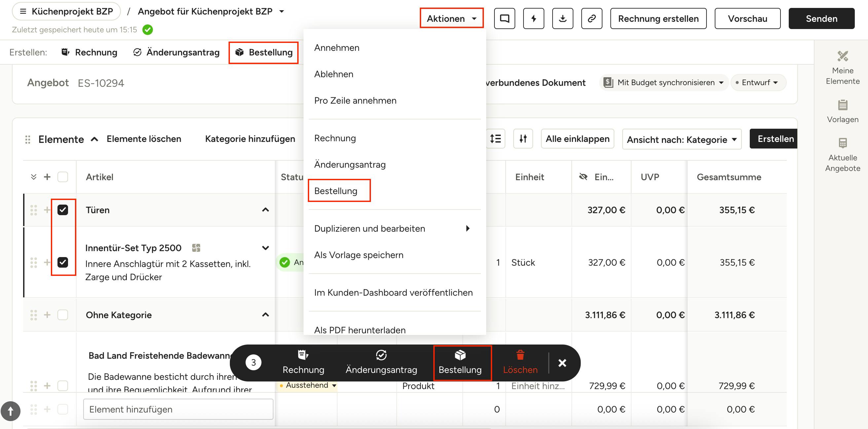The image size is (868, 429).
Task: Open column settings sliders icon
Action: click(x=523, y=139)
